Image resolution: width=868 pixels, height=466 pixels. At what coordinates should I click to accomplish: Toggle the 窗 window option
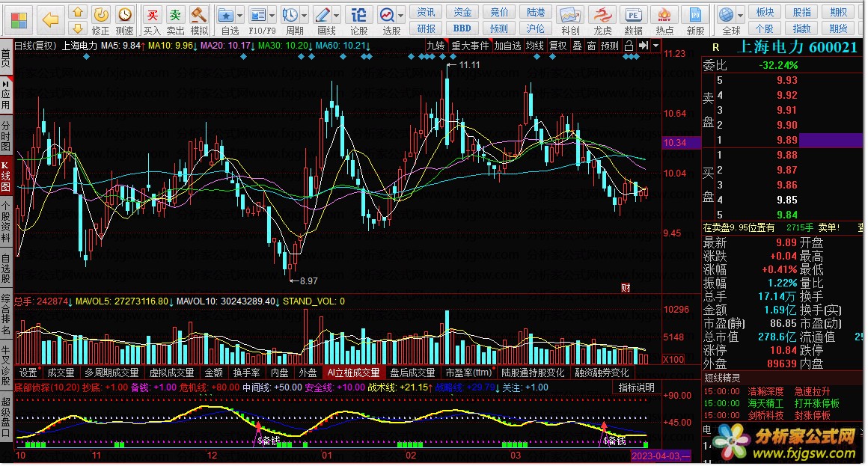(591, 46)
